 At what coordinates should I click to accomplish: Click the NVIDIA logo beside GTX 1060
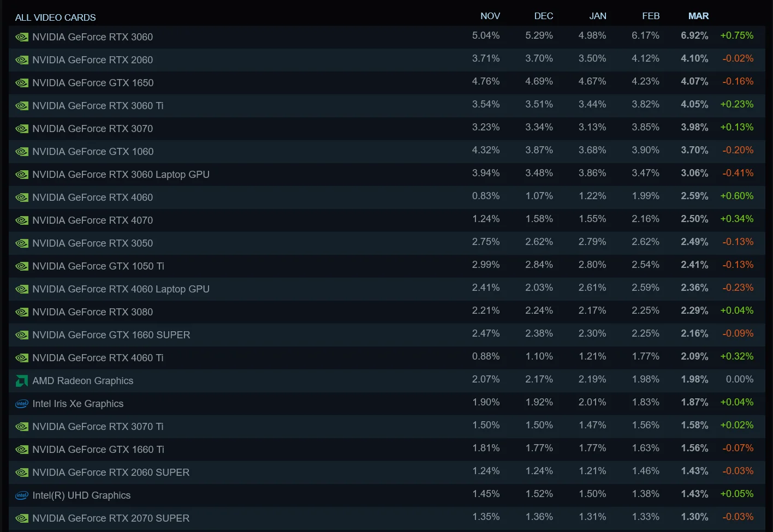pos(22,152)
